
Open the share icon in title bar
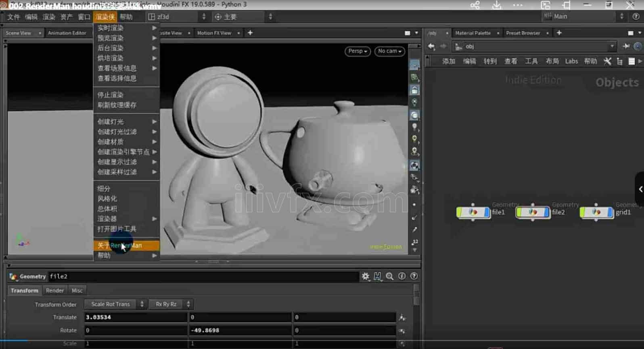pyautogui.click(x=475, y=5)
